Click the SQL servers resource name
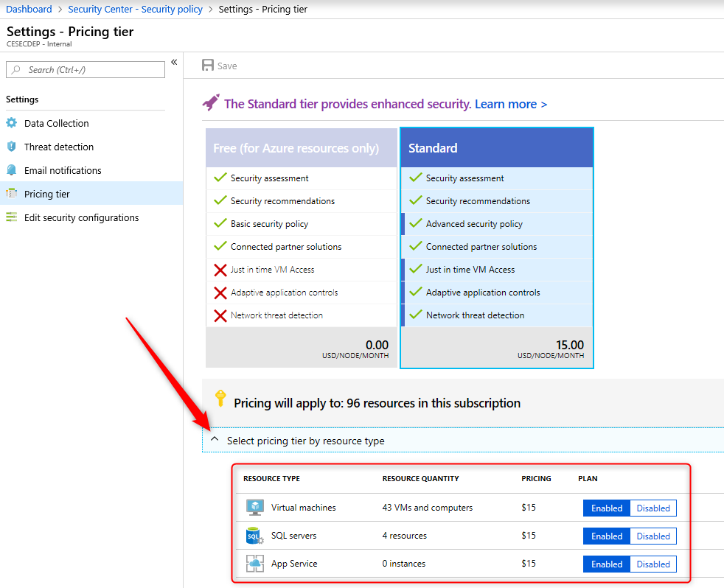Image resolution: width=724 pixels, height=588 pixels. (x=293, y=536)
